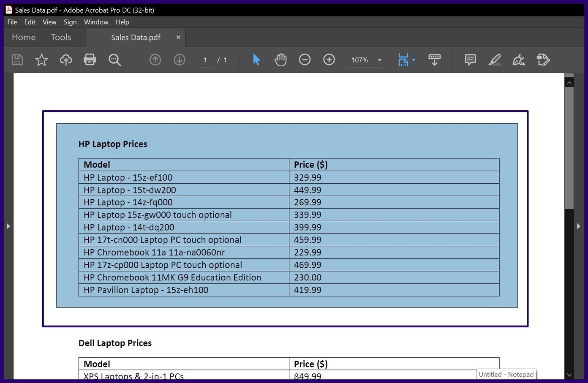
Task: Close the Sales Data.pdf tab
Action: pos(178,37)
